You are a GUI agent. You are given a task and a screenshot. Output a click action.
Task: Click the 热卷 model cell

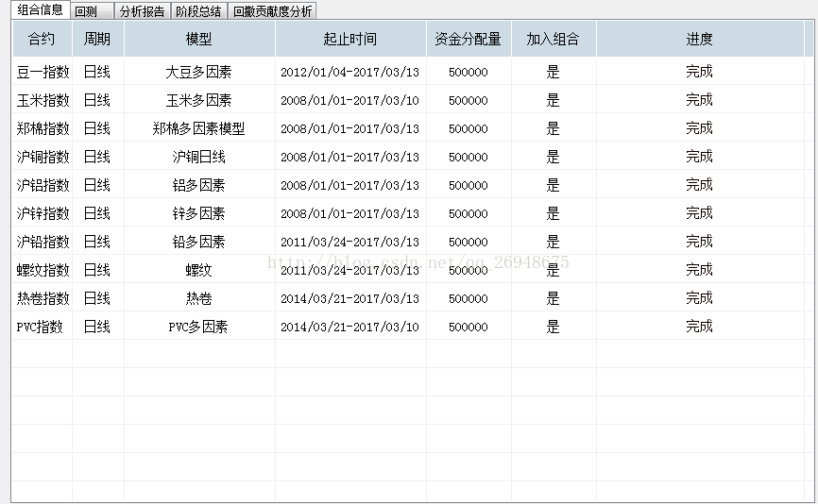198,298
